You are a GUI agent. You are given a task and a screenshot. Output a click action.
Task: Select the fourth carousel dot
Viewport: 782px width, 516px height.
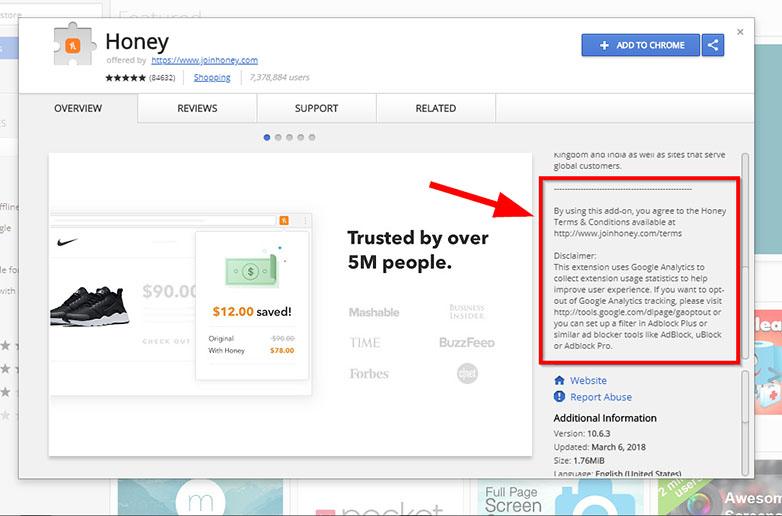pyautogui.click(x=301, y=138)
